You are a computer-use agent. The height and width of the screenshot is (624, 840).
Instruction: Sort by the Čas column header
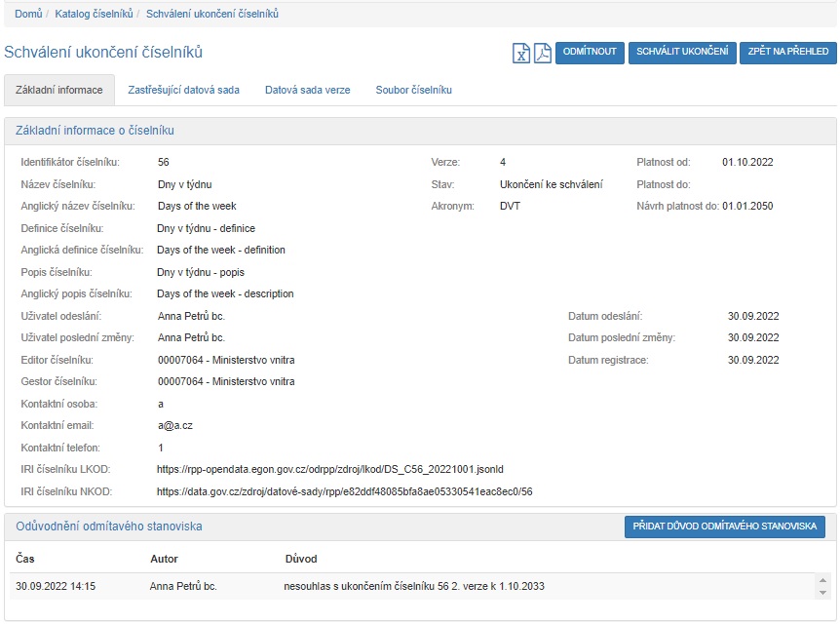click(25, 559)
